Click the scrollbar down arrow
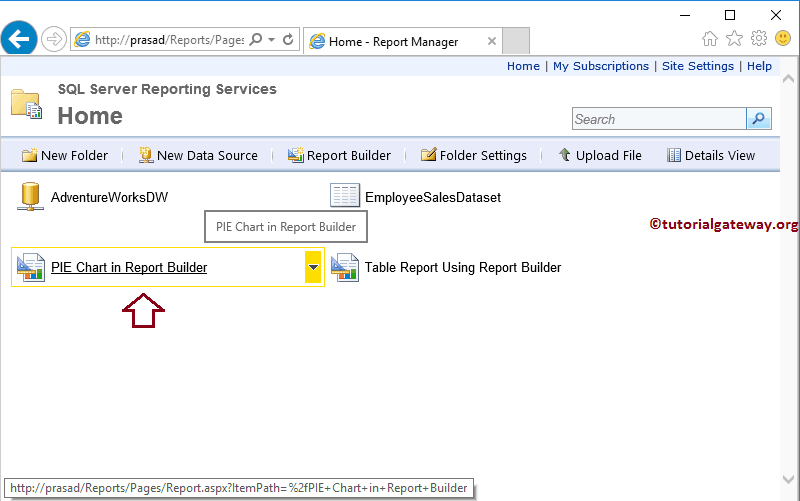The image size is (800, 501). click(x=788, y=480)
